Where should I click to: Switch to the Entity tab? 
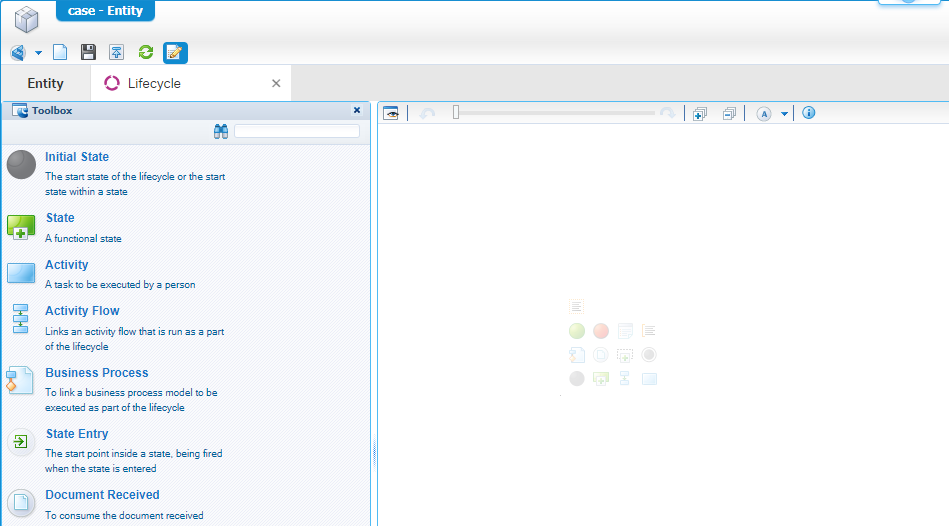click(x=45, y=83)
